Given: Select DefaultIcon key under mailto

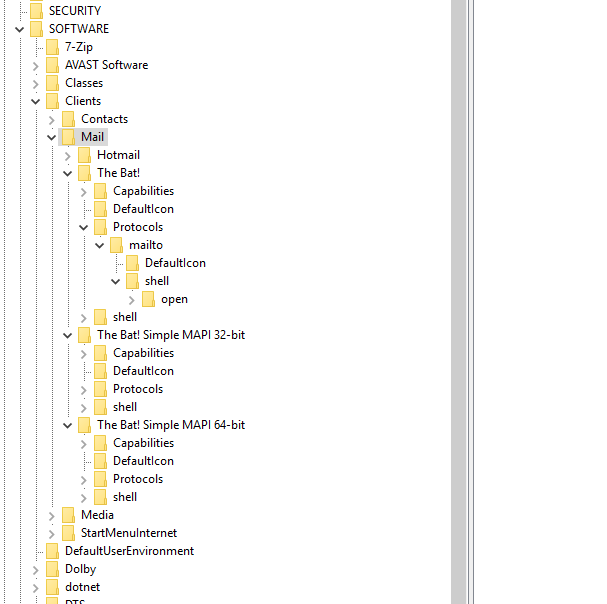Looking at the screenshot, I should tap(175, 263).
